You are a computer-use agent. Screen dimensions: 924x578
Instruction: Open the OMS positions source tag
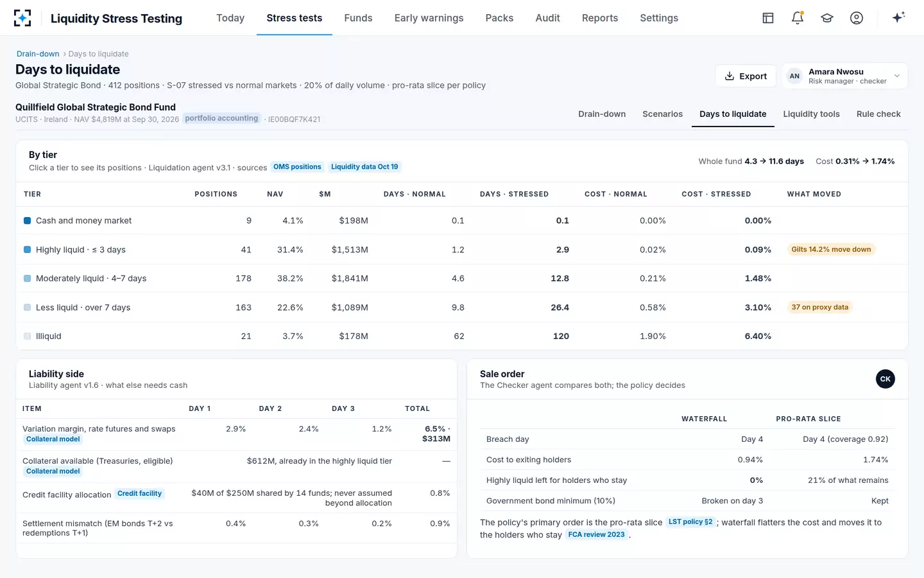pos(297,167)
